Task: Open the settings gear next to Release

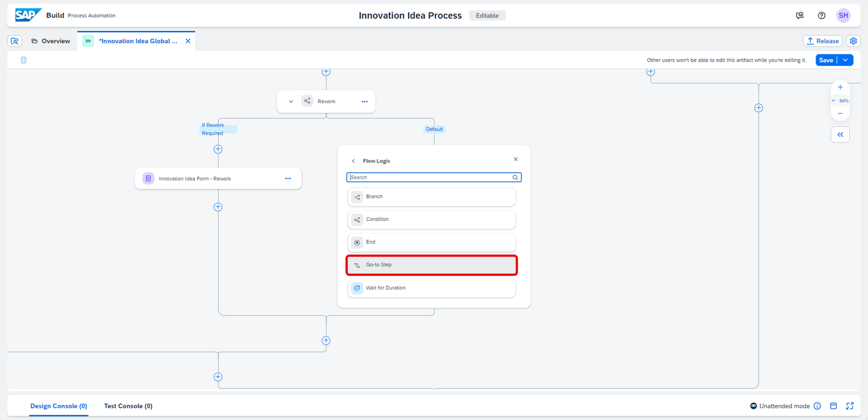Action: [x=853, y=41]
